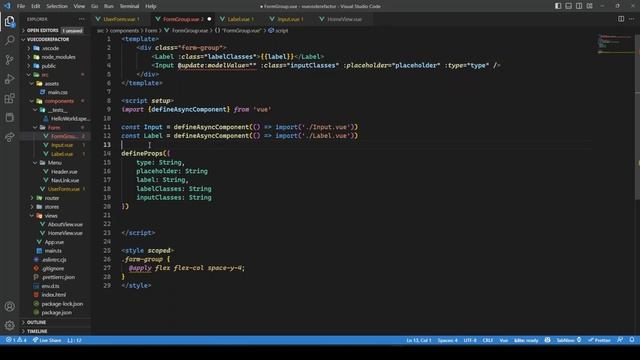
Task: Open the Terminal menu
Action: 129,6
